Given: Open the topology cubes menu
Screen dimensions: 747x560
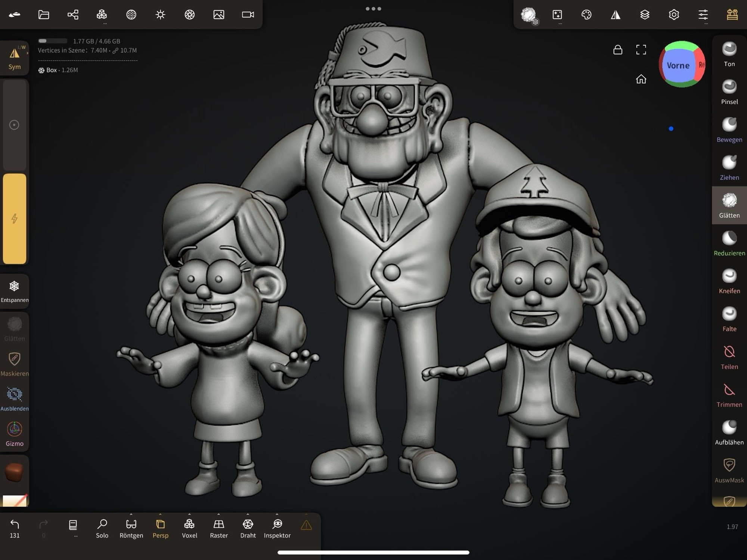Looking at the screenshot, I should tap(102, 15).
